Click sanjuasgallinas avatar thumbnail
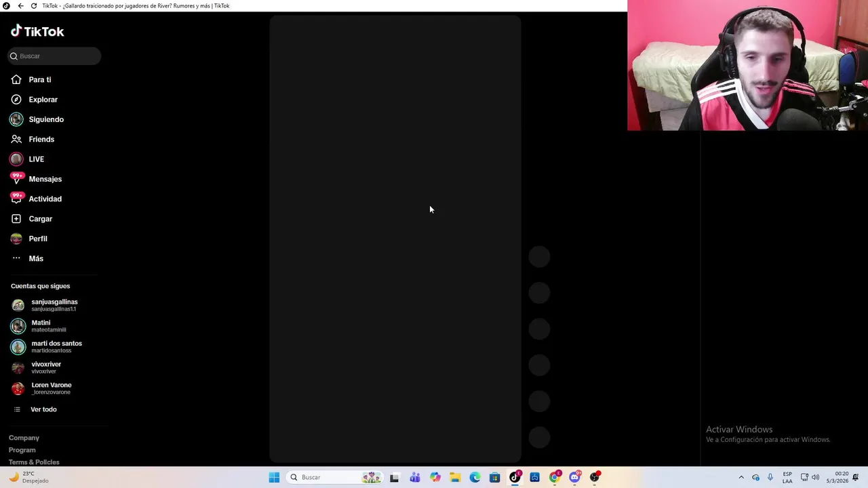This screenshot has width=868, height=488. pos(18,305)
